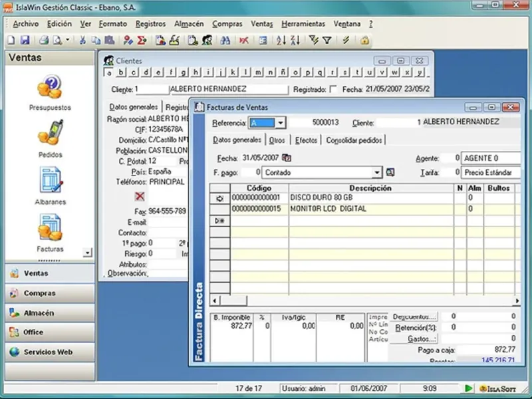This screenshot has height=399, width=532.
Task: Click the sidebar scroll-down arrow near Facturas
Action: tap(87, 253)
